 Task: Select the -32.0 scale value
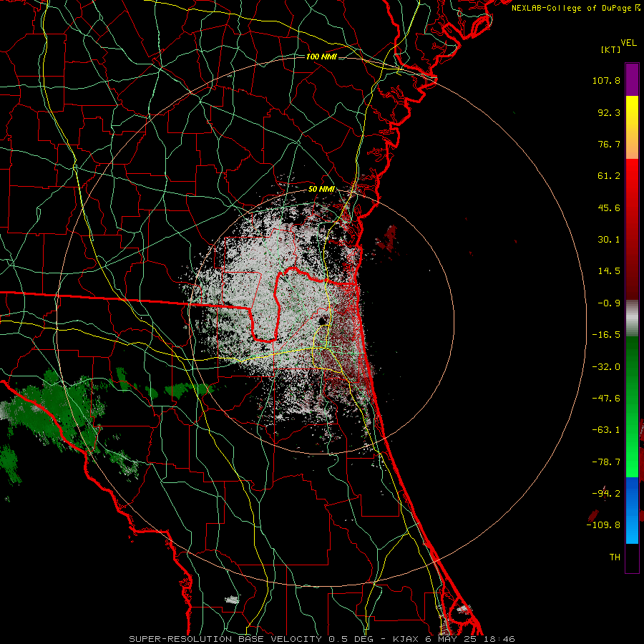click(606, 367)
